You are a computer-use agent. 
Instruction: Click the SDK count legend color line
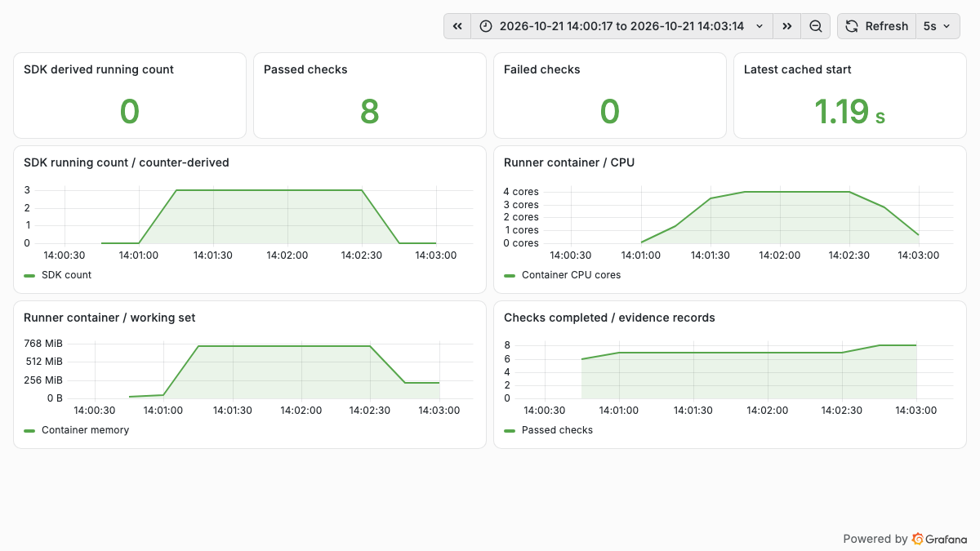click(x=29, y=275)
